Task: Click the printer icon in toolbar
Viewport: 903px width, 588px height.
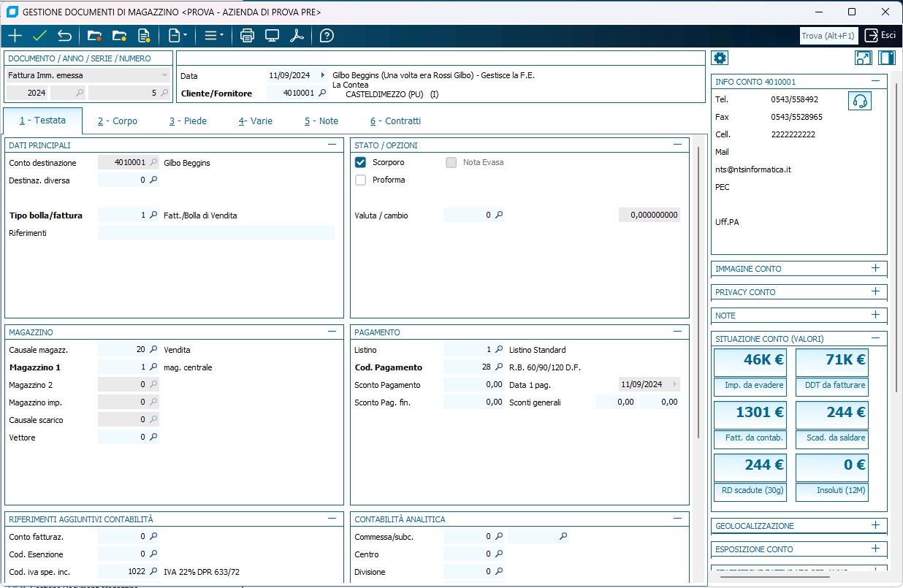Action: pyautogui.click(x=247, y=36)
